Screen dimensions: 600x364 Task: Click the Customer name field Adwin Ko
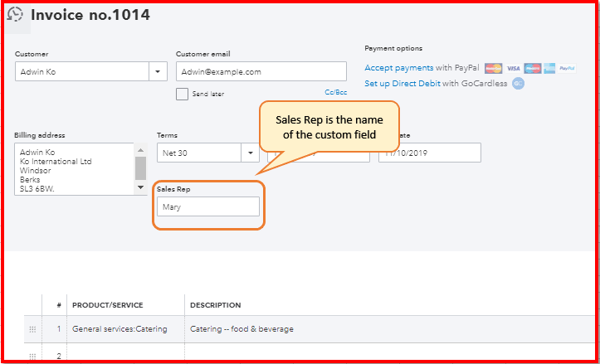click(82, 71)
